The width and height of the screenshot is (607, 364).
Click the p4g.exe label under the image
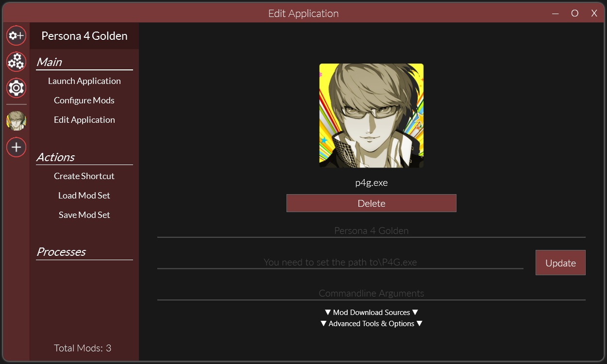[x=371, y=183]
